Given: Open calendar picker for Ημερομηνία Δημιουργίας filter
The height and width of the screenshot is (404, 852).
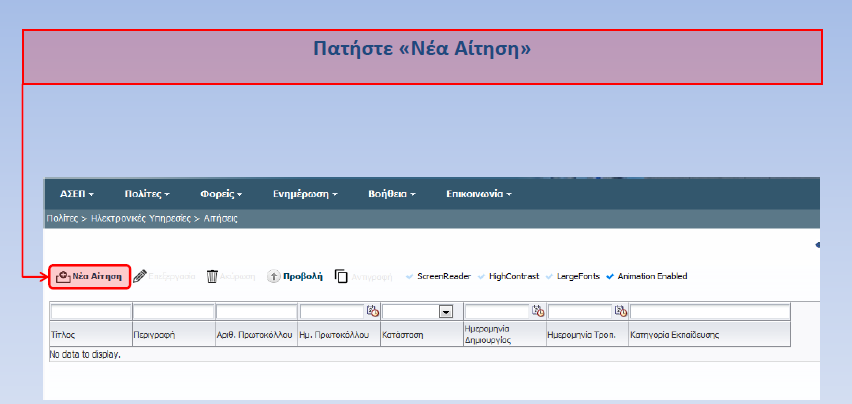Looking at the screenshot, I should tap(537, 311).
